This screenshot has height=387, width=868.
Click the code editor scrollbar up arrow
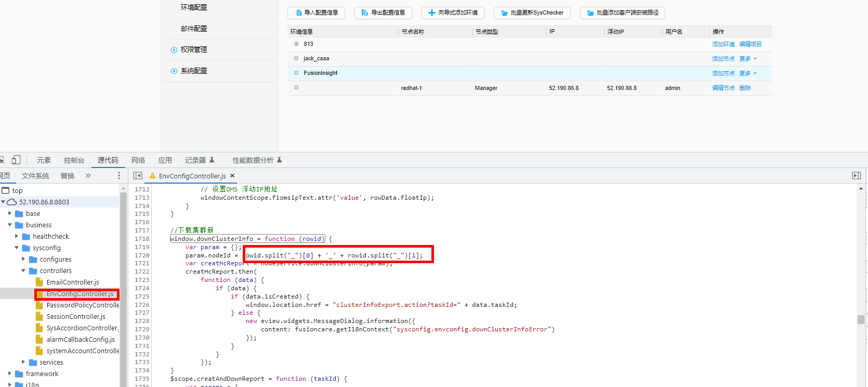[861, 188]
